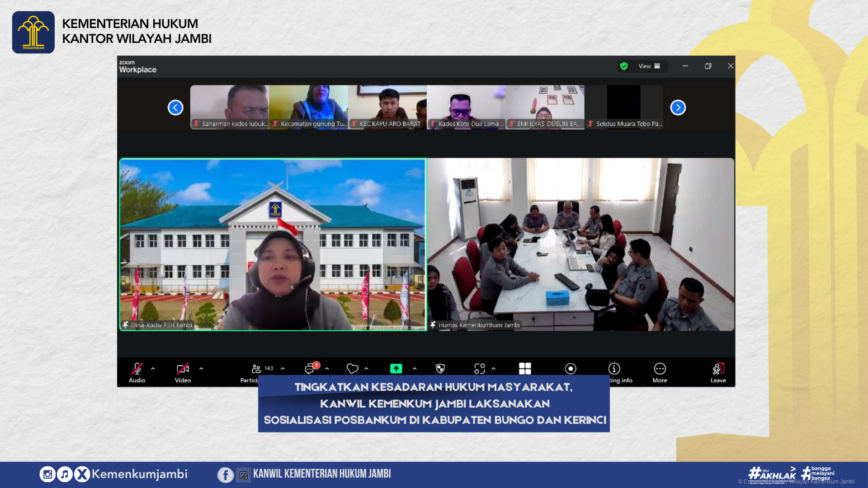This screenshot has height=488, width=868.
Task: Open the Security options shield
Action: pyautogui.click(x=441, y=368)
